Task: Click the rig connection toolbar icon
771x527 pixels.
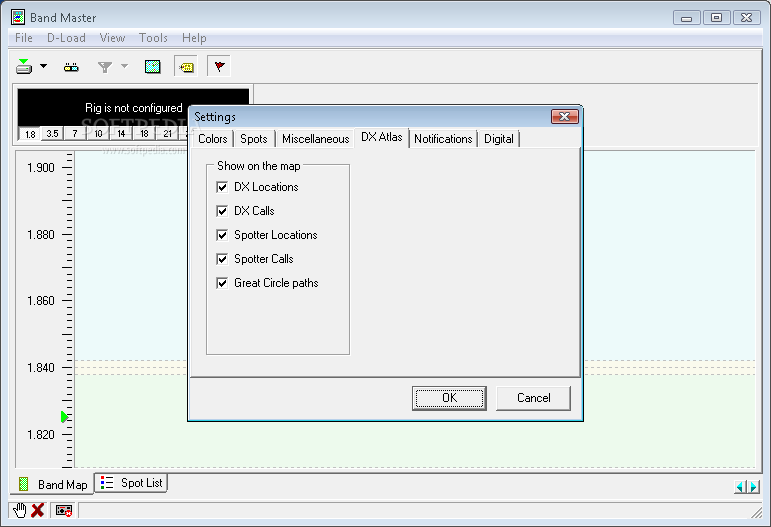Action: tap(71, 67)
